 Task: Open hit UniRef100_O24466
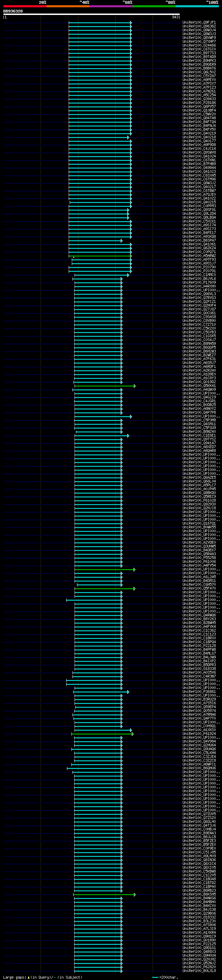click(199, 45)
